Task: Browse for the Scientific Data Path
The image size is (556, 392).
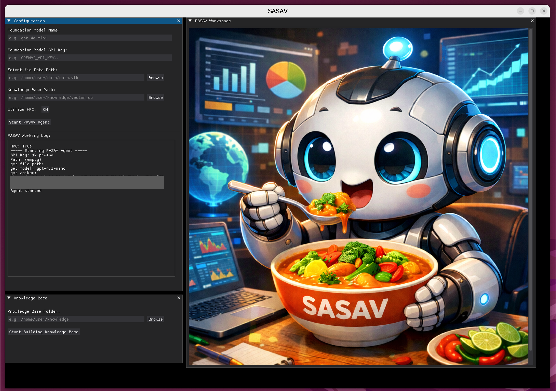Action: coord(155,77)
